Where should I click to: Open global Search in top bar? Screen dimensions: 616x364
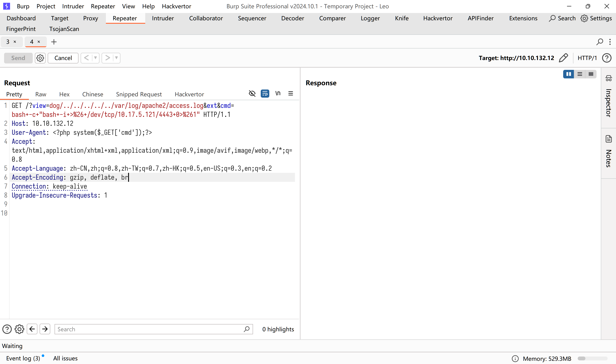click(562, 18)
